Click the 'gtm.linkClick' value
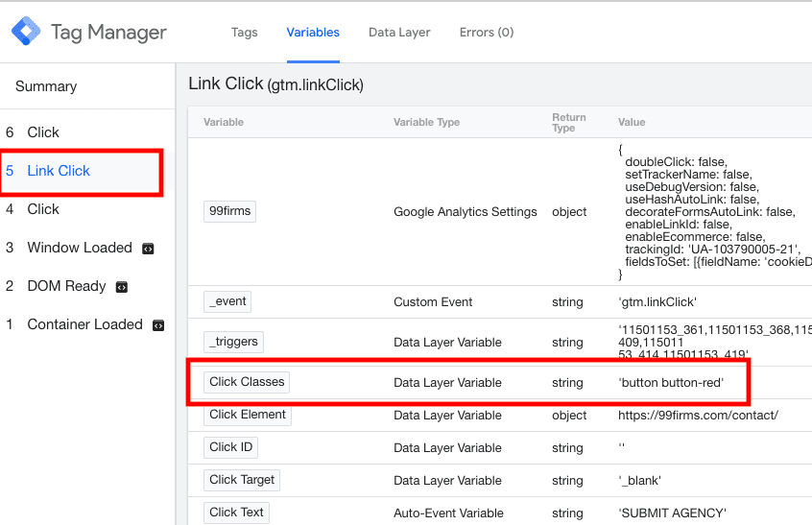The image size is (812, 525). [x=657, y=301]
